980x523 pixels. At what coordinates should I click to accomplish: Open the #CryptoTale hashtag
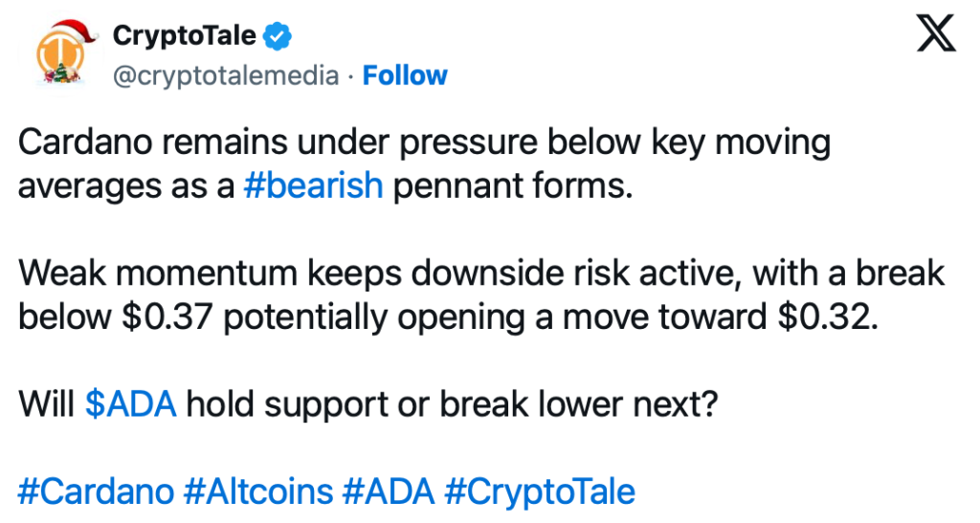click(540, 491)
